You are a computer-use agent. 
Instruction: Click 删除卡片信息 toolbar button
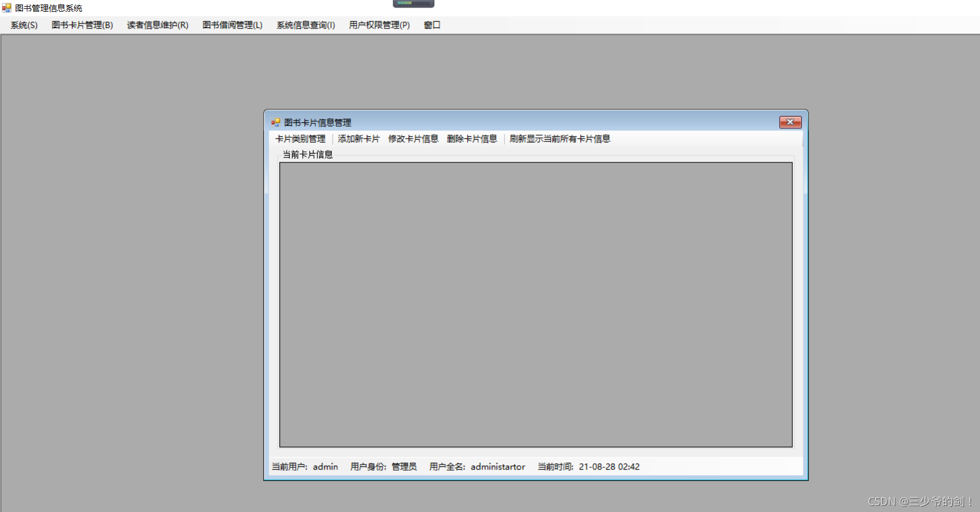click(472, 139)
